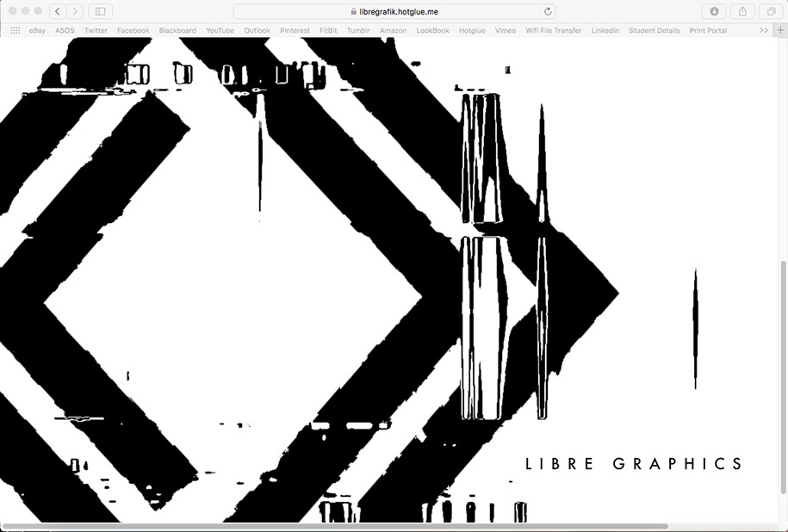Image resolution: width=788 pixels, height=532 pixels.
Task: Open the eBay bookmark
Action: click(x=37, y=30)
